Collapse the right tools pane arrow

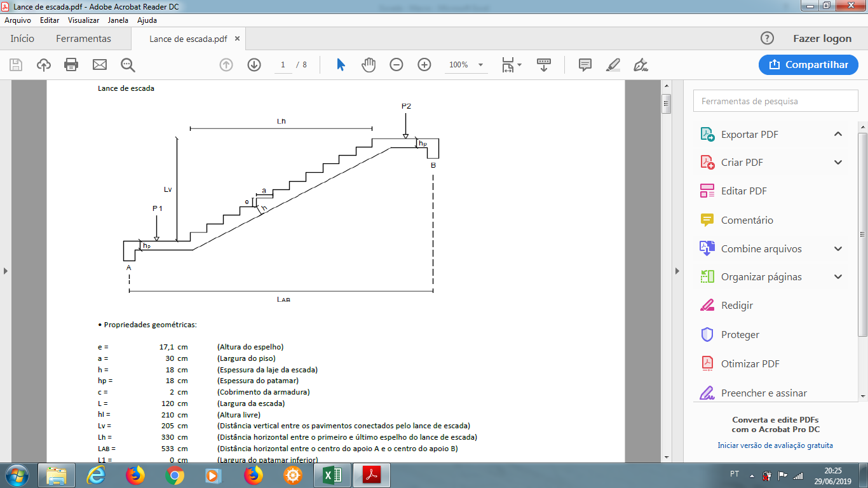(x=677, y=271)
